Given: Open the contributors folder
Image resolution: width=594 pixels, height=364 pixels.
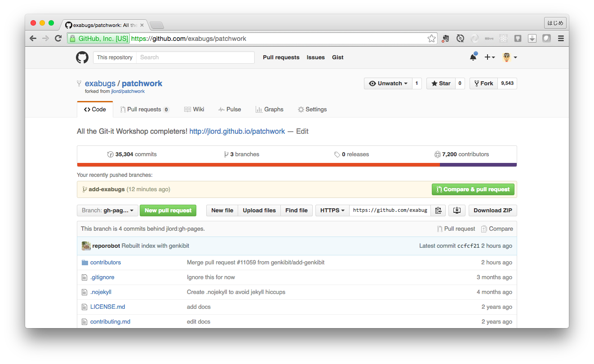Looking at the screenshot, I should click(106, 263).
